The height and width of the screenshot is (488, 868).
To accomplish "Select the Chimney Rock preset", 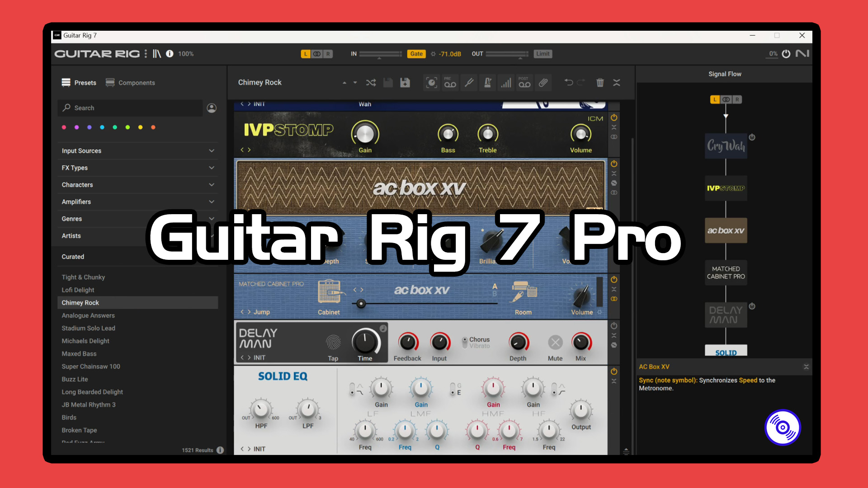I will coord(81,302).
